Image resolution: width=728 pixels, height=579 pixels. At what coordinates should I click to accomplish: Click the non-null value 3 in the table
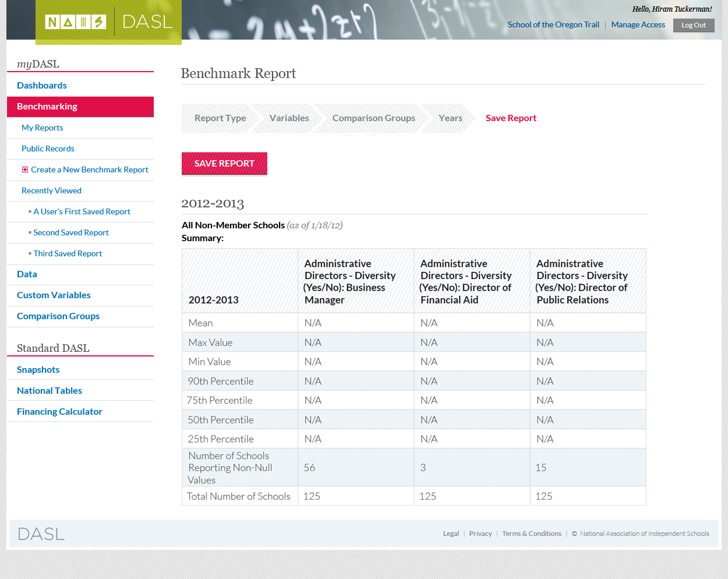click(x=423, y=468)
